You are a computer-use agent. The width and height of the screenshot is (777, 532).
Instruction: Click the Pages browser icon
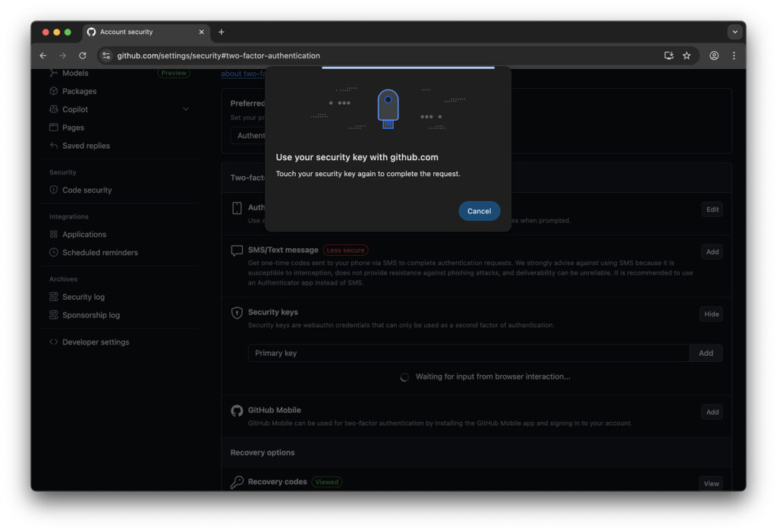[54, 127]
